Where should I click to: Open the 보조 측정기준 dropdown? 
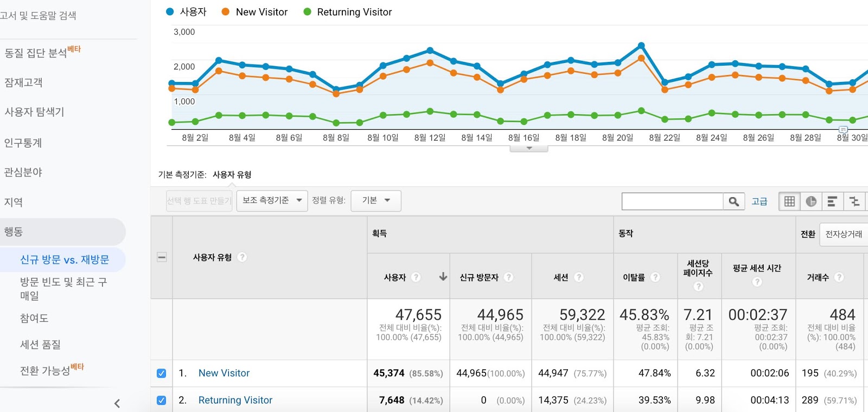pyautogui.click(x=272, y=201)
